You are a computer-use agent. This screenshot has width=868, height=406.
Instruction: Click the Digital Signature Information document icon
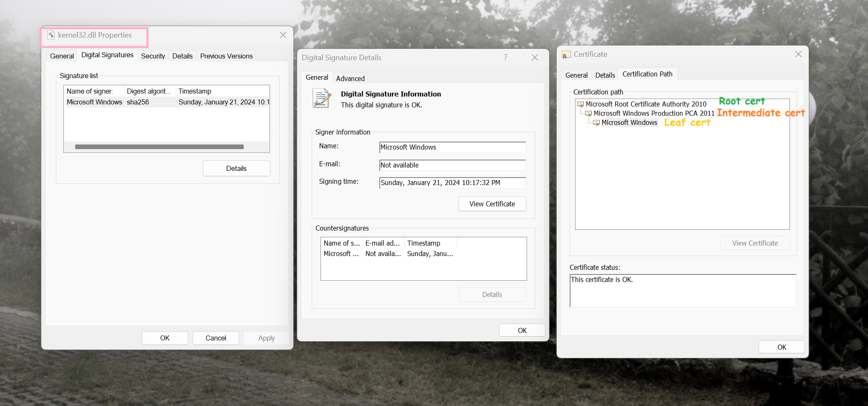pos(322,98)
